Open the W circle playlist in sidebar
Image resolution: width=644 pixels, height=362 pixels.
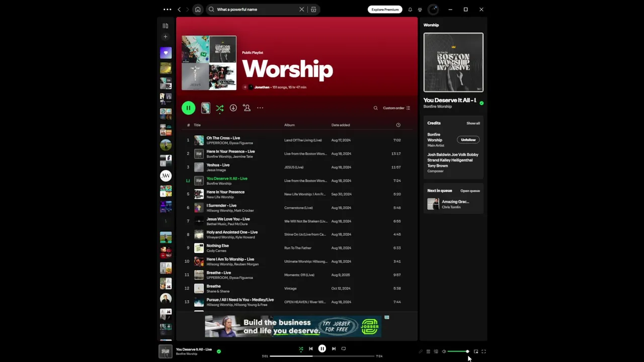166,175
